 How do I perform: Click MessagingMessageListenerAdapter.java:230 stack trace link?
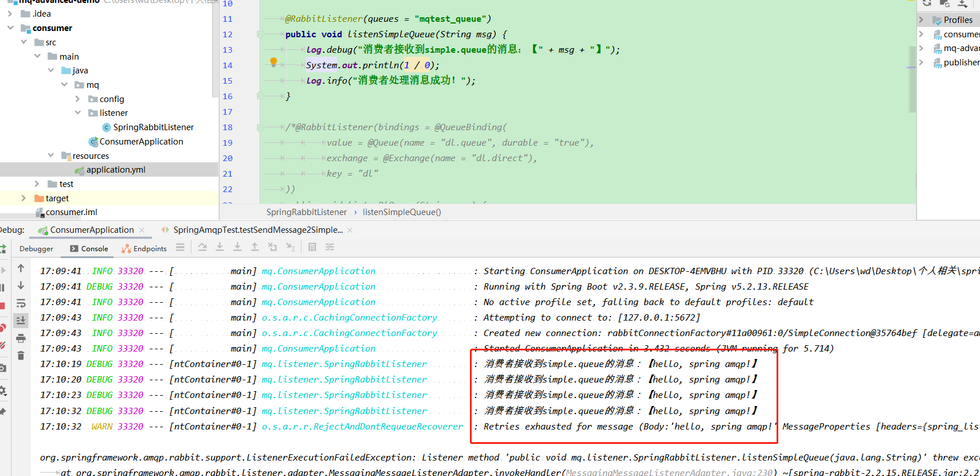(670, 472)
